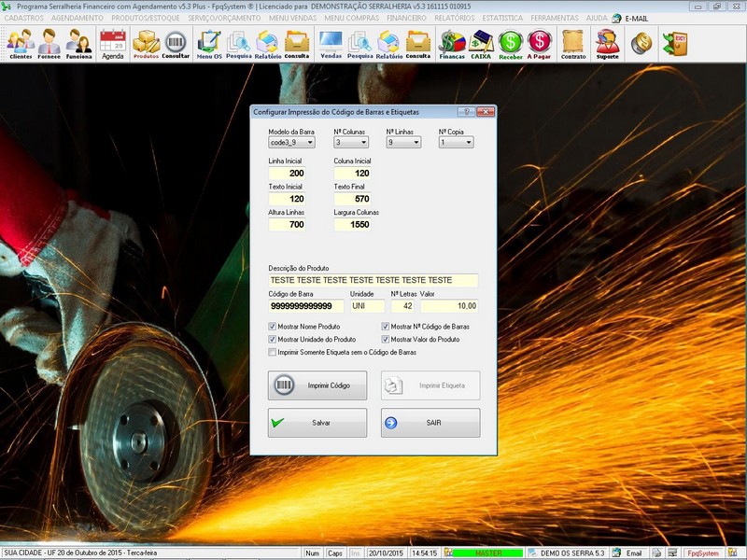
Task: Click the Vendas monitor icon
Action: [x=331, y=43]
